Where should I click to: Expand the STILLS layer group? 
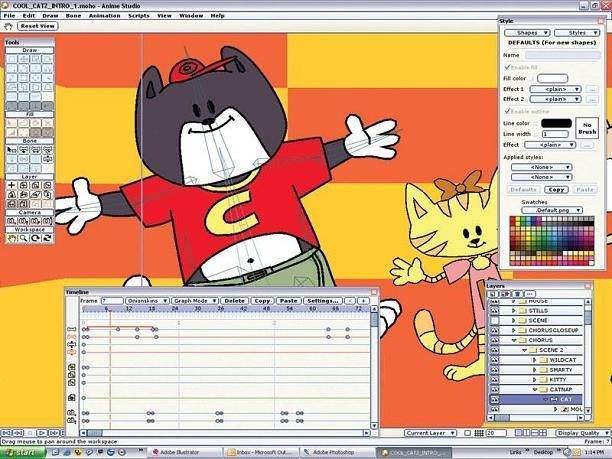pyautogui.click(x=514, y=311)
